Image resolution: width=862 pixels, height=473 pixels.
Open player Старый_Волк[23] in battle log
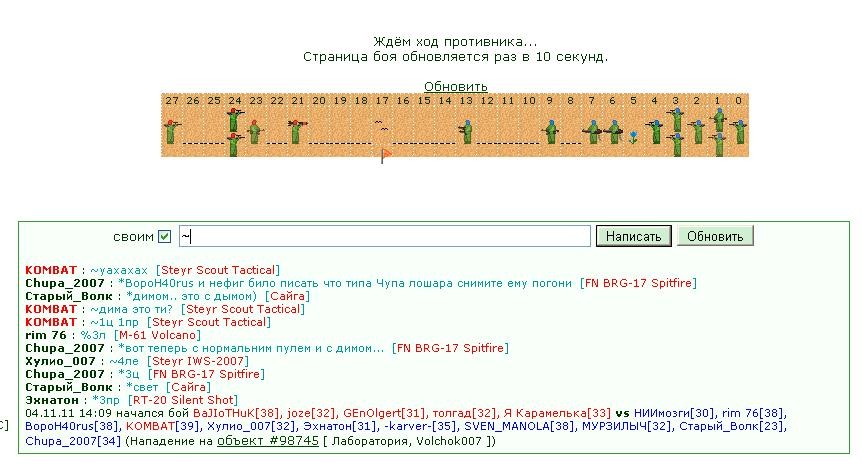[x=733, y=426]
